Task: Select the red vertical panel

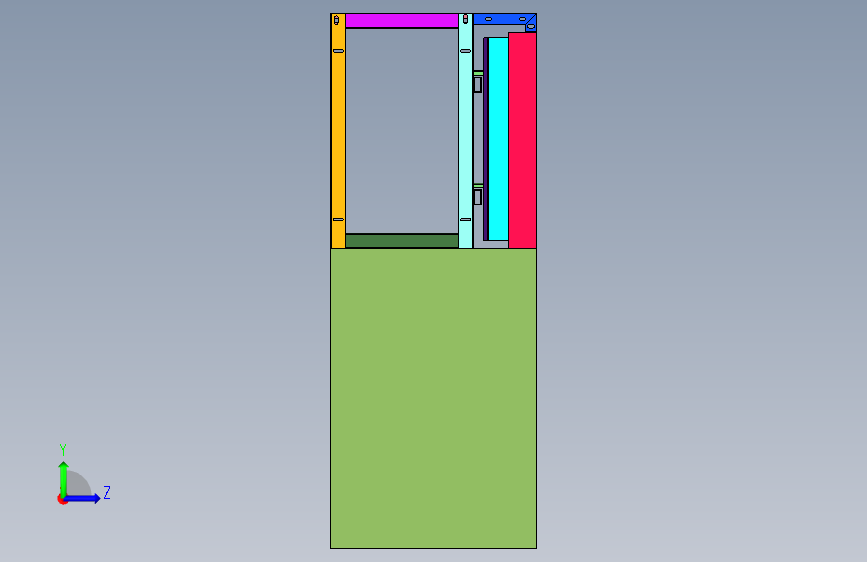Action: 523,140
